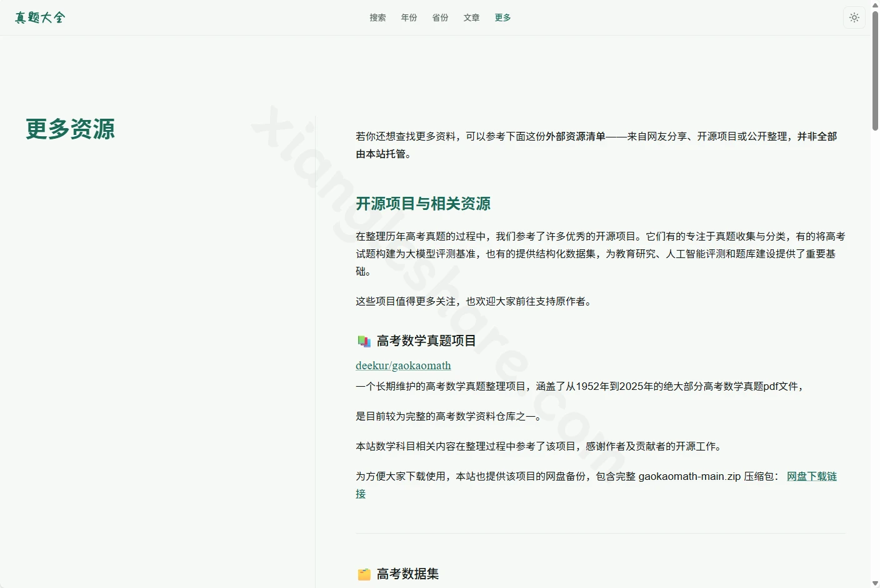Click the 更多资源 page title
This screenshot has height=588, width=880.
point(70,129)
